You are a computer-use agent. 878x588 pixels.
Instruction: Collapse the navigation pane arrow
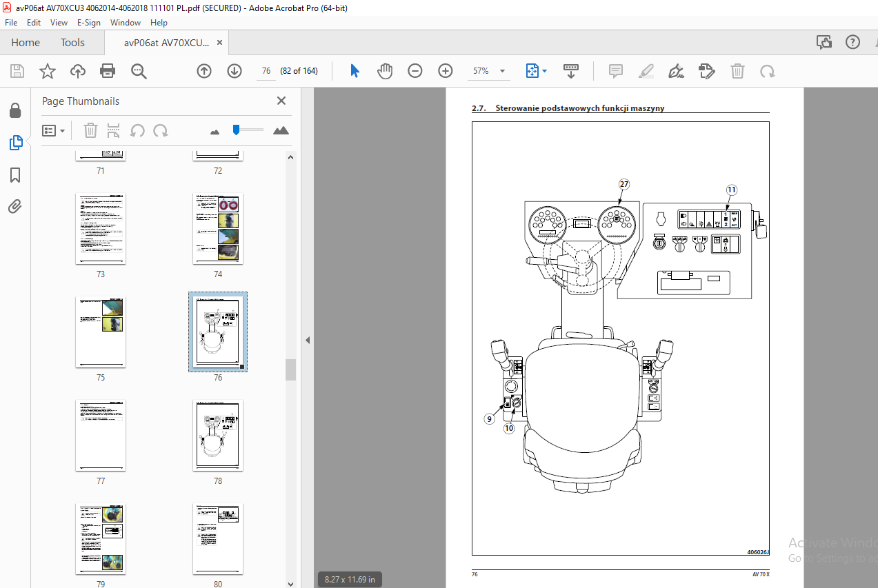(308, 340)
